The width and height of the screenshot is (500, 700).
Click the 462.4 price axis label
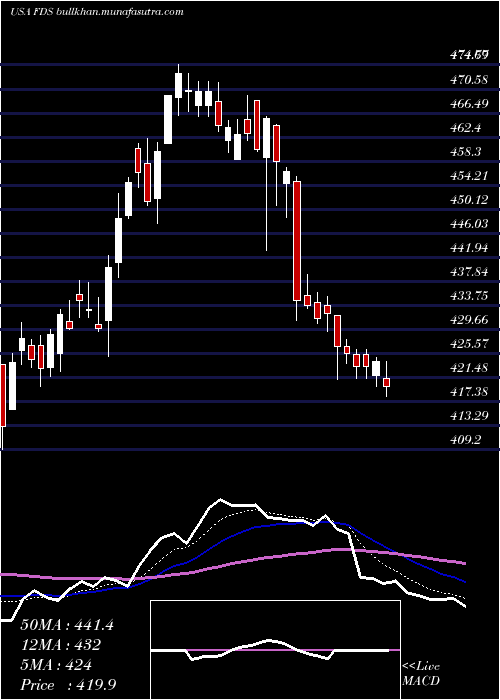[467, 128]
